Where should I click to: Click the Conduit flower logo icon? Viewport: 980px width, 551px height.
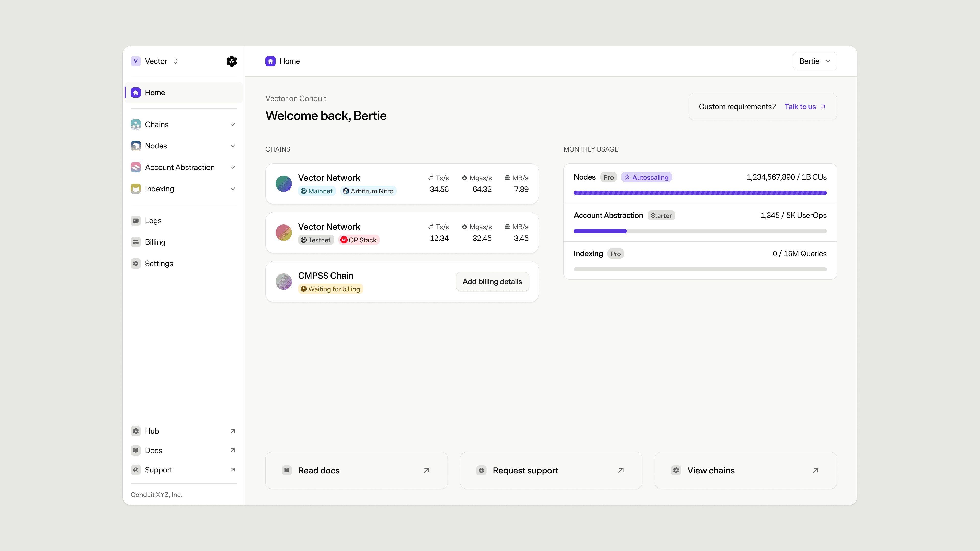click(231, 61)
